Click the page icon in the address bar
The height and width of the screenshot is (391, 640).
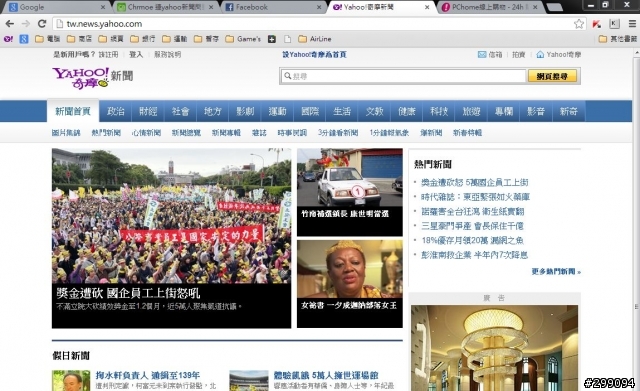point(60,24)
